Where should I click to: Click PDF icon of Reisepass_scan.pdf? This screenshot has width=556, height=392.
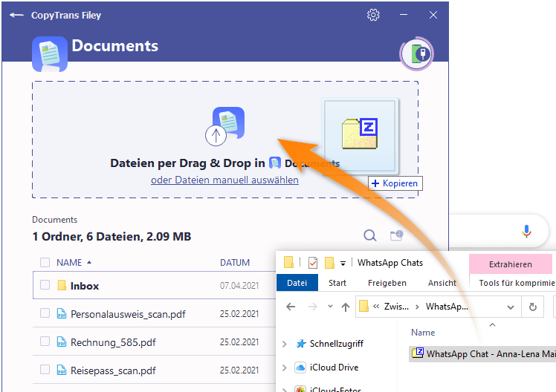[62, 370]
